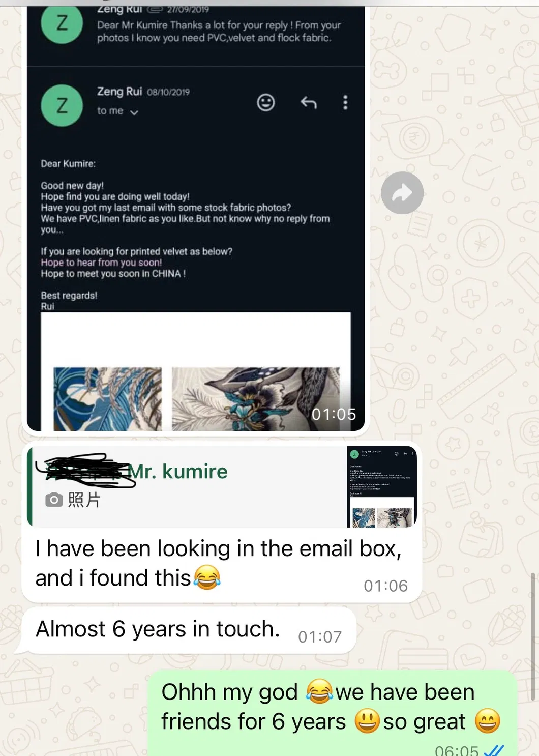Viewport: 539px width, 756px height.
Task: Click the top Z avatar on the collapsed email
Action: pyautogui.click(x=62, y=24)
